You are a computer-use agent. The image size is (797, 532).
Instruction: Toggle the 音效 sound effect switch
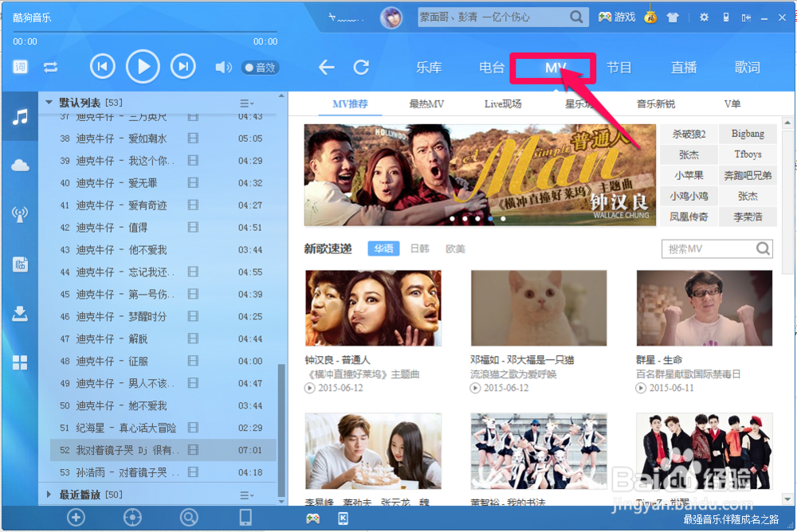[261, 67]
